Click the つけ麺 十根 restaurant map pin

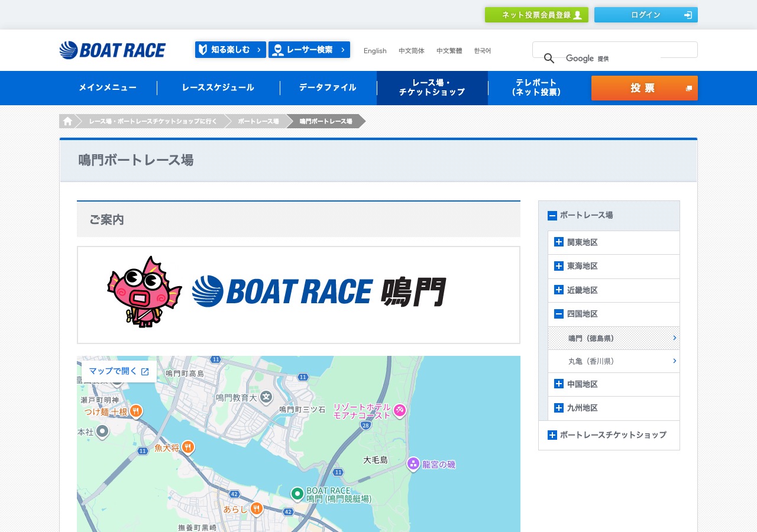pos(136,411)
